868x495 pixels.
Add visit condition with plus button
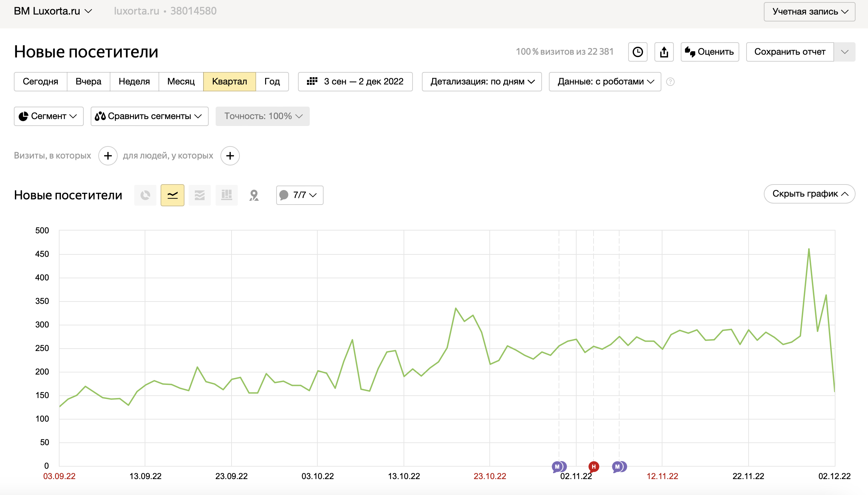108,156
